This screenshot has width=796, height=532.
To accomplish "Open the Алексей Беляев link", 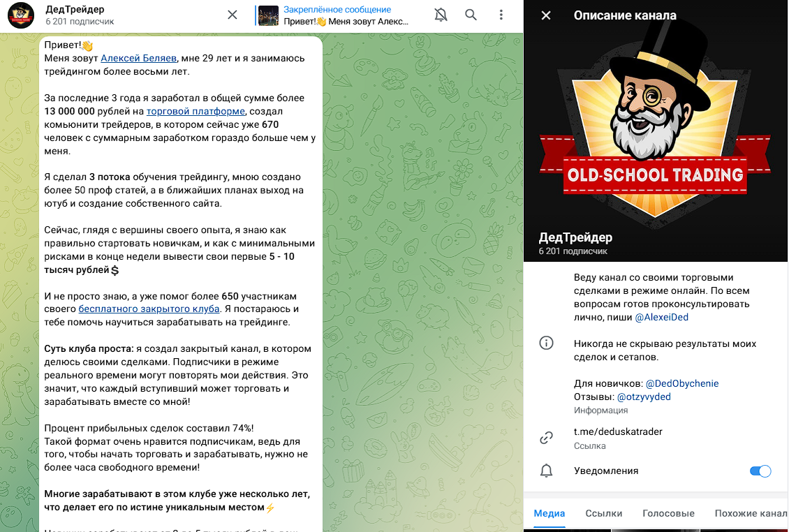I will (x=138, y=59).
